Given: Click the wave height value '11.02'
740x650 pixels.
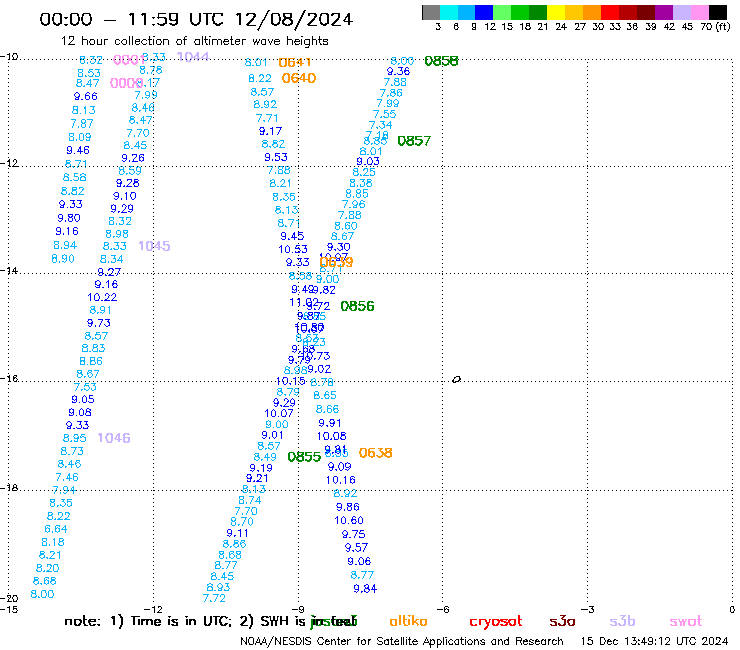Looking at the screenshot, I should click(x=303, y=302).
